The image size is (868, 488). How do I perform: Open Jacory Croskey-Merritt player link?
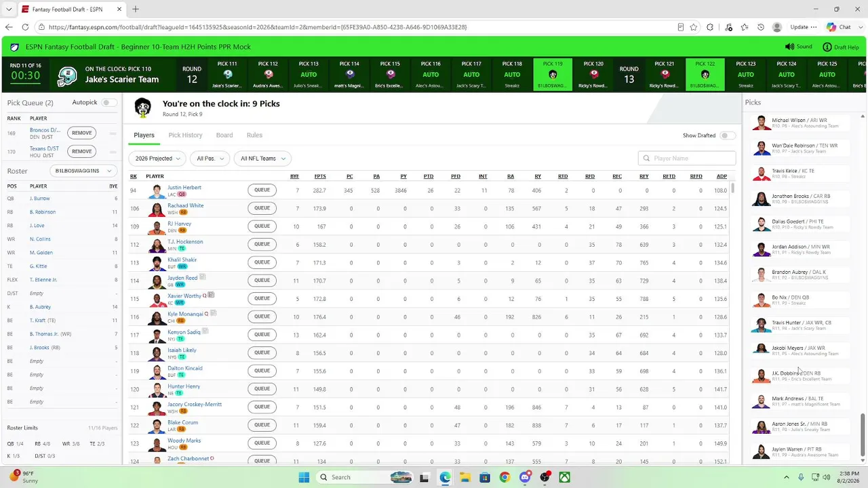(195, 404)
